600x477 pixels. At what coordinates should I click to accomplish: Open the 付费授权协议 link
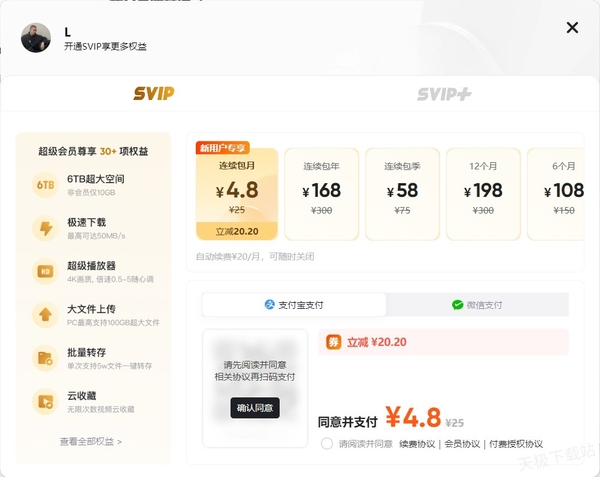click(516, 444)
